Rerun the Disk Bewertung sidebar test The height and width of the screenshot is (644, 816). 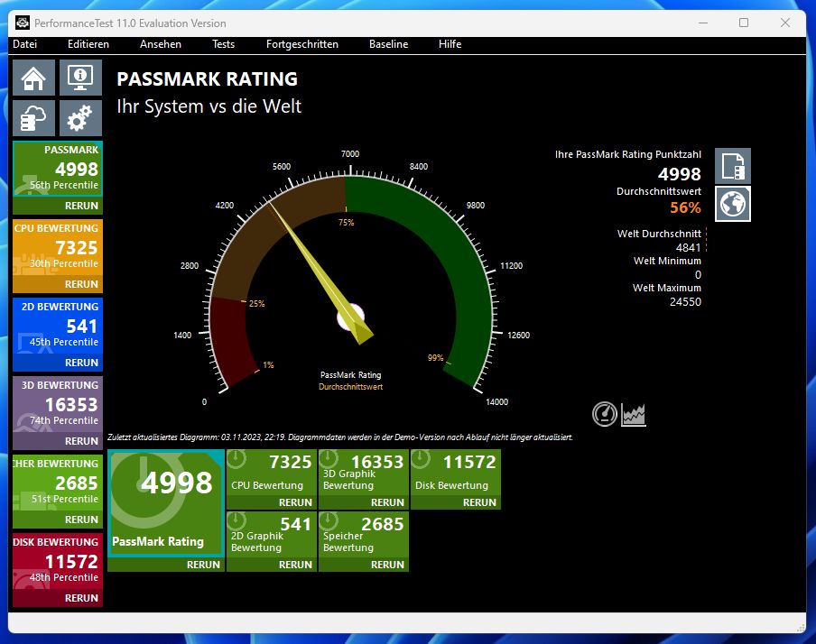click(58, 598)
